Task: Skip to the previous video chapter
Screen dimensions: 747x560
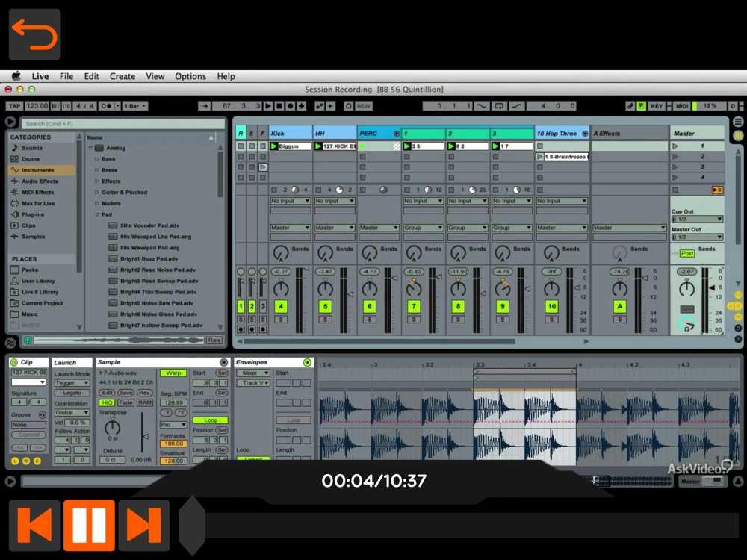Action: point(34,525)
